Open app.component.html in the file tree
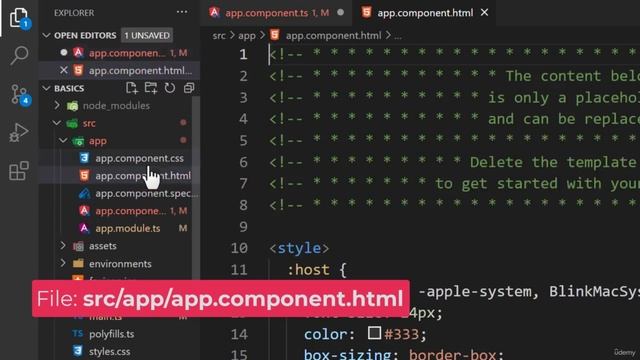The image size is (640, 360). pyautogui.click(x=119, y=176)
